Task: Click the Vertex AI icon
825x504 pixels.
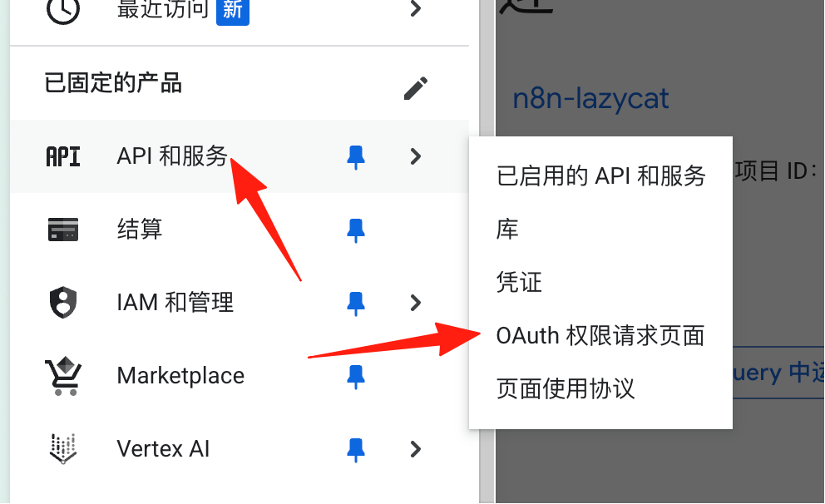Action: pyautogui.click(x=63, y=449)
